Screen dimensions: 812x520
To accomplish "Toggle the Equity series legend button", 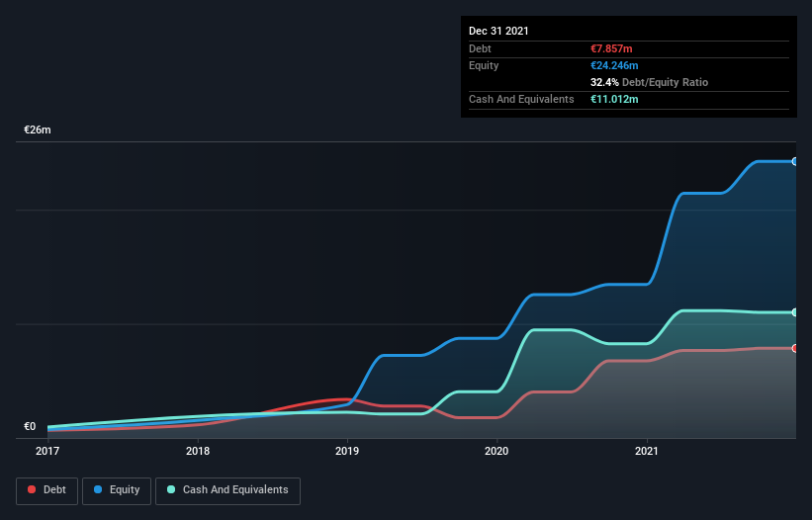I will tap(117, 490).
